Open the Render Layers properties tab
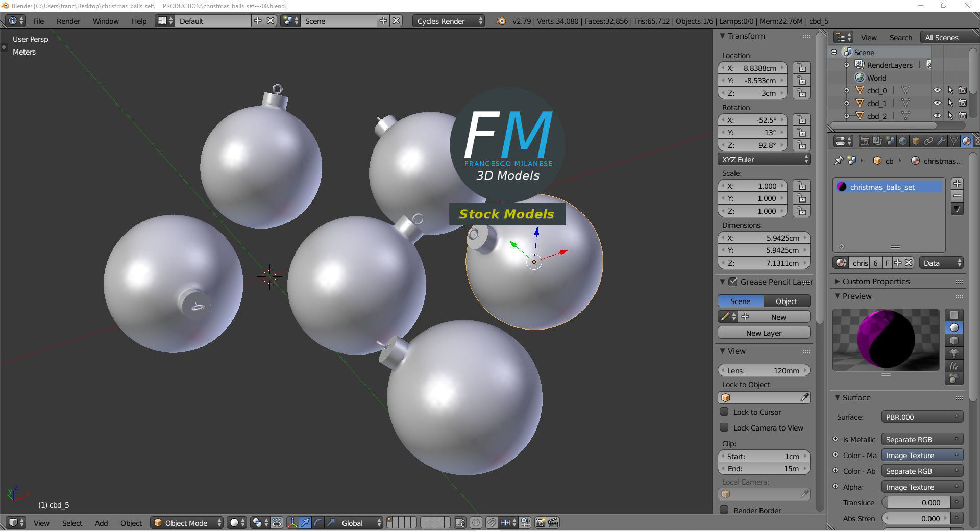The height and width of the screenshot is (531, 980). click(x=877, y=141)
